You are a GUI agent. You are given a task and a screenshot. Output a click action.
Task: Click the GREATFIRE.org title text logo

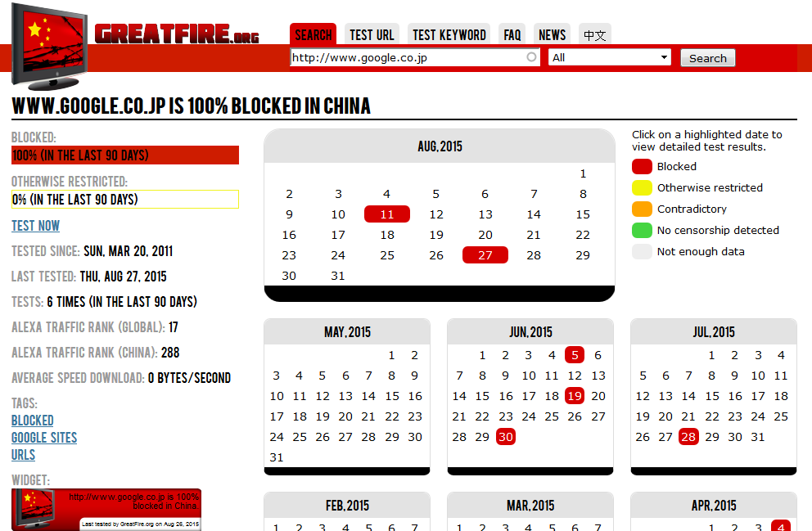click(x=177, y=34)
